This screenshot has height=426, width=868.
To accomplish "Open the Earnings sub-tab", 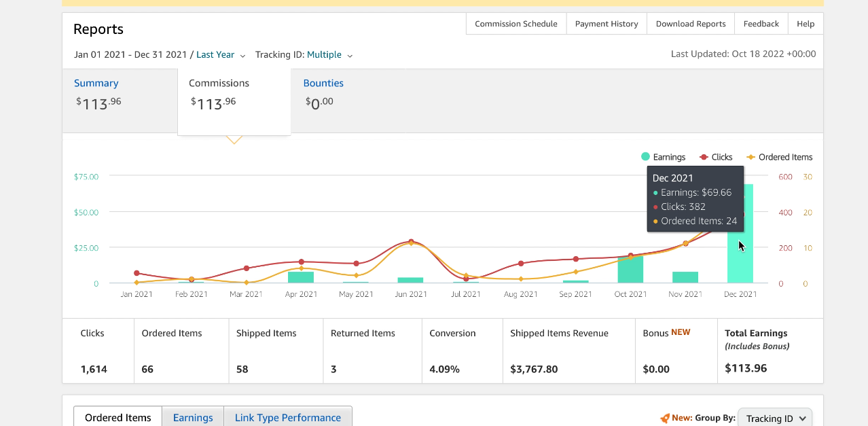I will (x=193, y=417).
